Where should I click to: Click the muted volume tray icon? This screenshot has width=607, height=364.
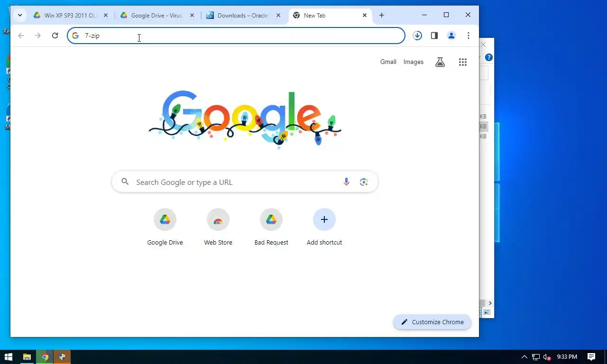(x=547, y=357)
